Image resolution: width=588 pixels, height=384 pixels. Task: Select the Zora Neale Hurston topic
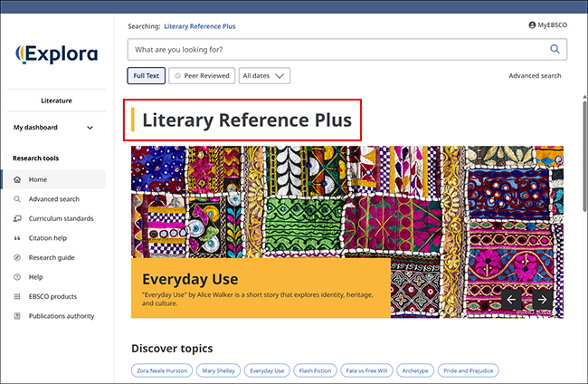162,370
